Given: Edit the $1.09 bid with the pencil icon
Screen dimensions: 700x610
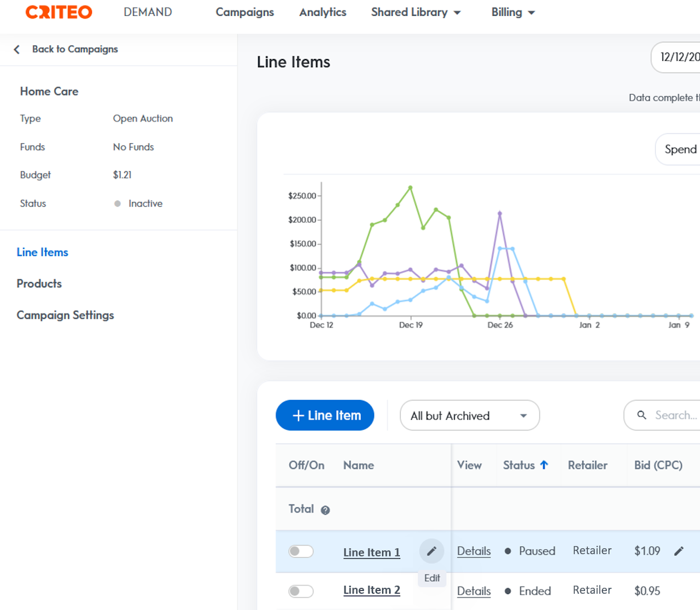Looking at the screenshot, I should [x=679, y=551].
